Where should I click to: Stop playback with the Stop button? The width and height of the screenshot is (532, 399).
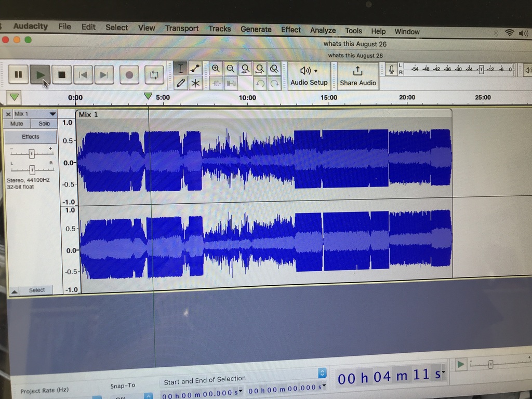62,75
